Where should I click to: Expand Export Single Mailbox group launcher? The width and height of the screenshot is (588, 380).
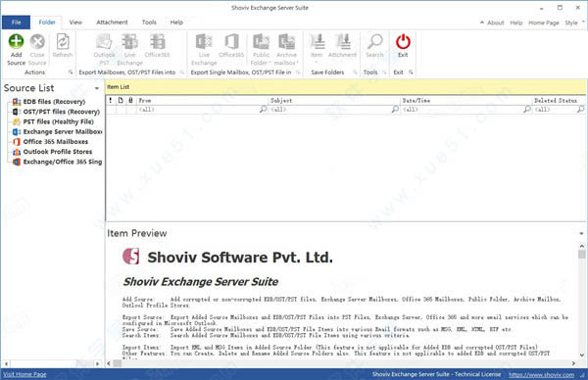(298, 72)
